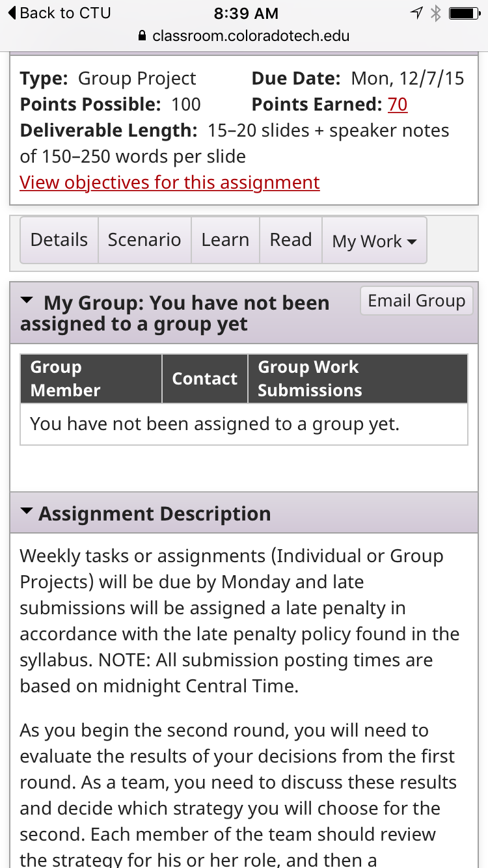
Task: Open the Scenario tab
Action: (144, 240)
